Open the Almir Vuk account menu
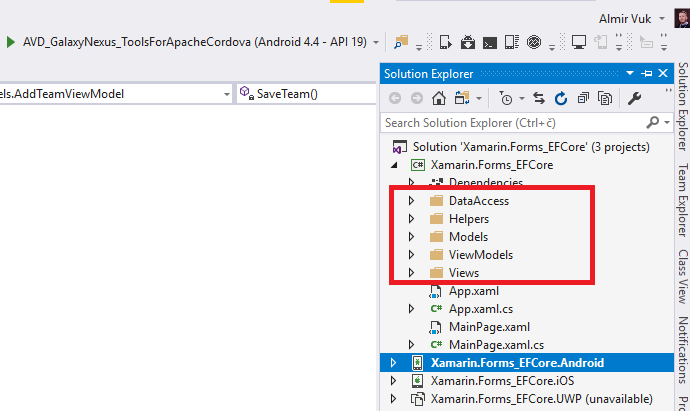 pos(632,19)
